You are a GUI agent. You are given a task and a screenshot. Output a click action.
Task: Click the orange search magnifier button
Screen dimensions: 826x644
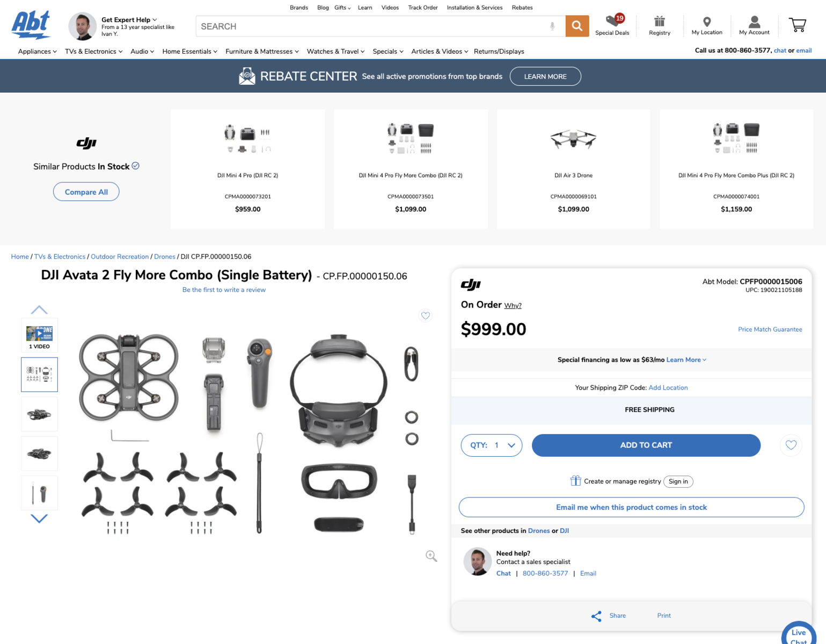coord(577,26)
